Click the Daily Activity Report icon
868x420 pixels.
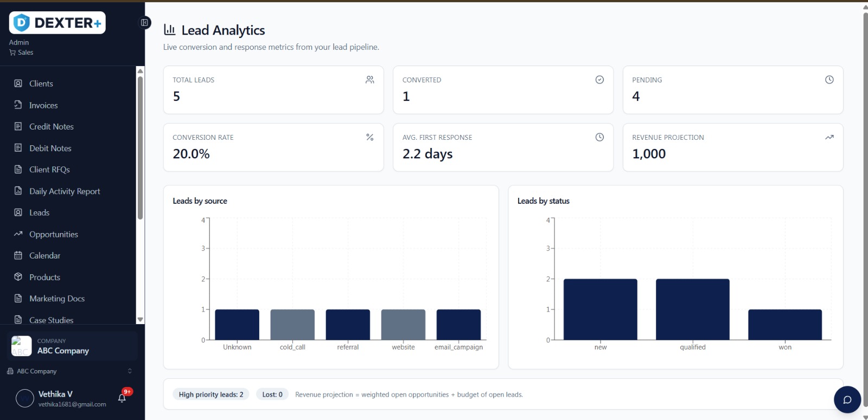click(x=18, y=191)
